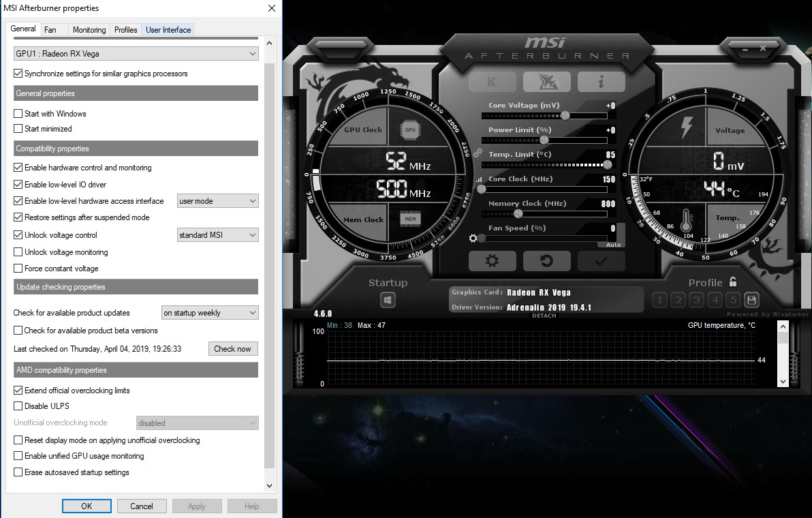
Task: Click the Help button
Action: tap(251, 506)
